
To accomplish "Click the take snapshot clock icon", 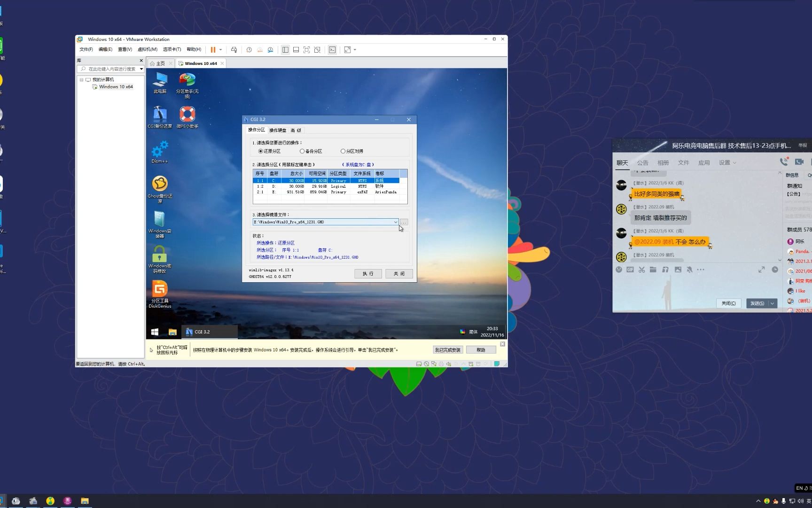I will [x=249, y=50].
